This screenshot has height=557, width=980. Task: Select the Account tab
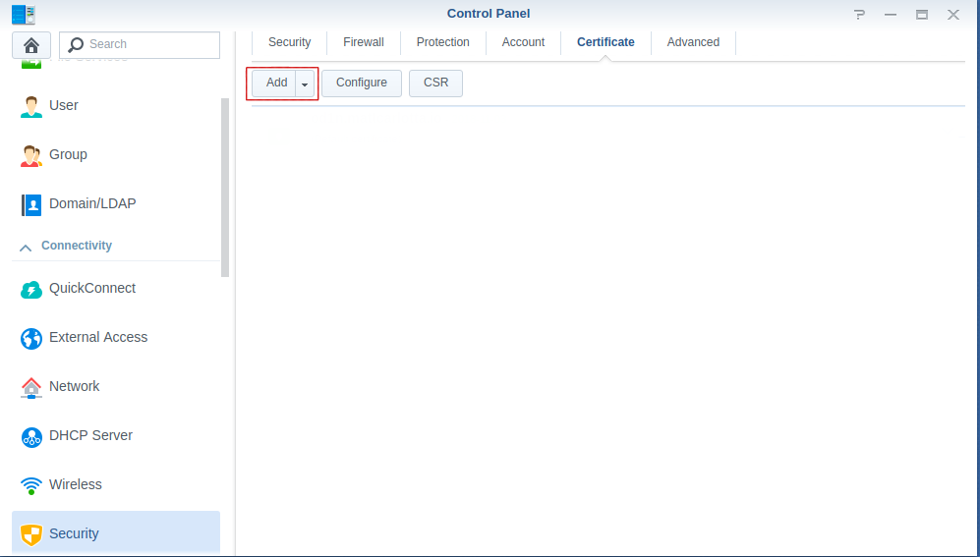tap(523, 42)
